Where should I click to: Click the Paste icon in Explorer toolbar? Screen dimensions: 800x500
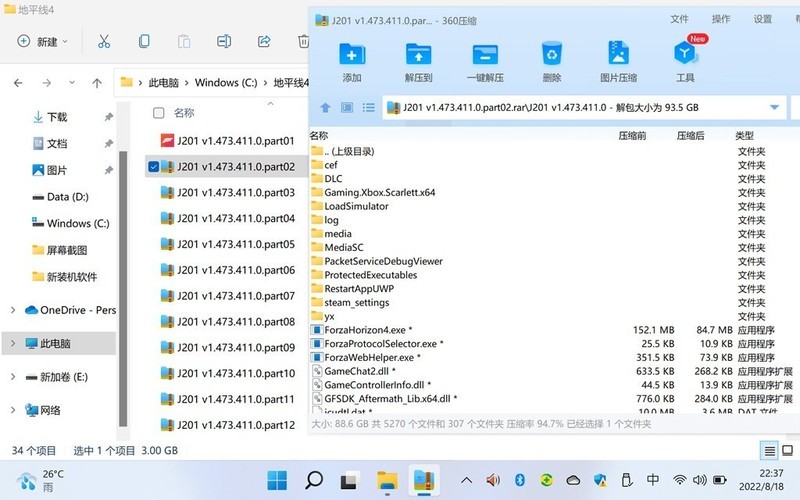tap(184, 41)
